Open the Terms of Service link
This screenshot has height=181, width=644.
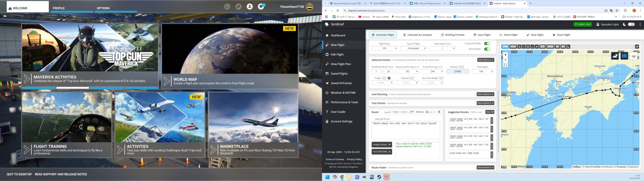pyautogui.click(x=335, y=160)
